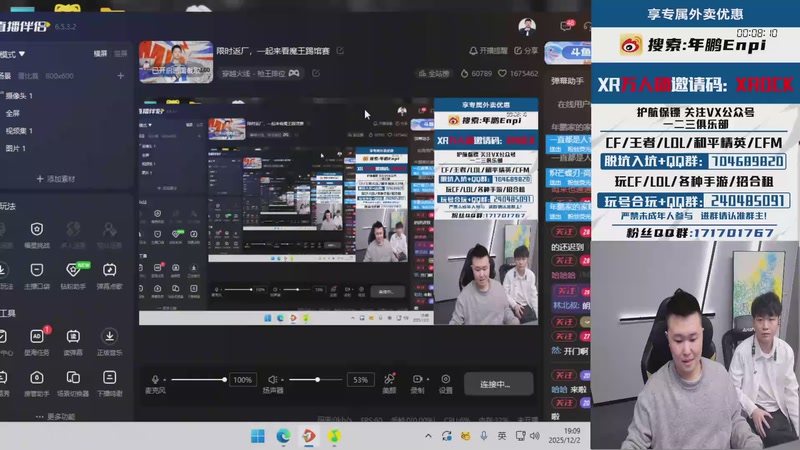Open the QQ Music taskbar icon
800x450 pixels.
coord(334,436)
